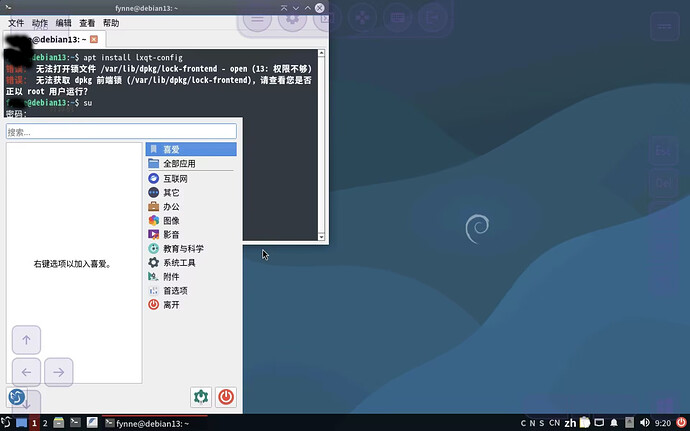This screenshot has height=431, width=690.
Task: Open the 查看 menu in the terminal
Action: click(x=87, y=23)
